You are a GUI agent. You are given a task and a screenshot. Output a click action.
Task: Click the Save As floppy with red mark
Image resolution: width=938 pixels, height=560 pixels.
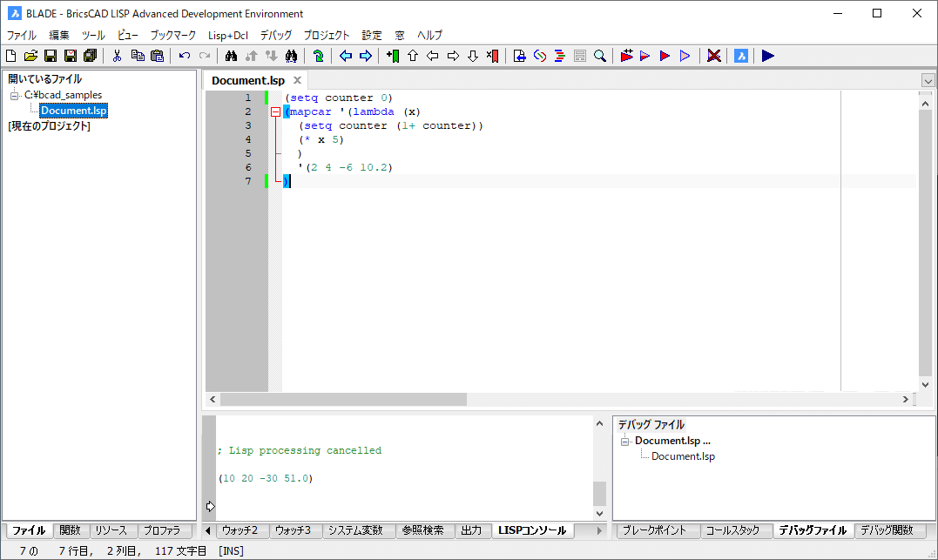(71, 56)
